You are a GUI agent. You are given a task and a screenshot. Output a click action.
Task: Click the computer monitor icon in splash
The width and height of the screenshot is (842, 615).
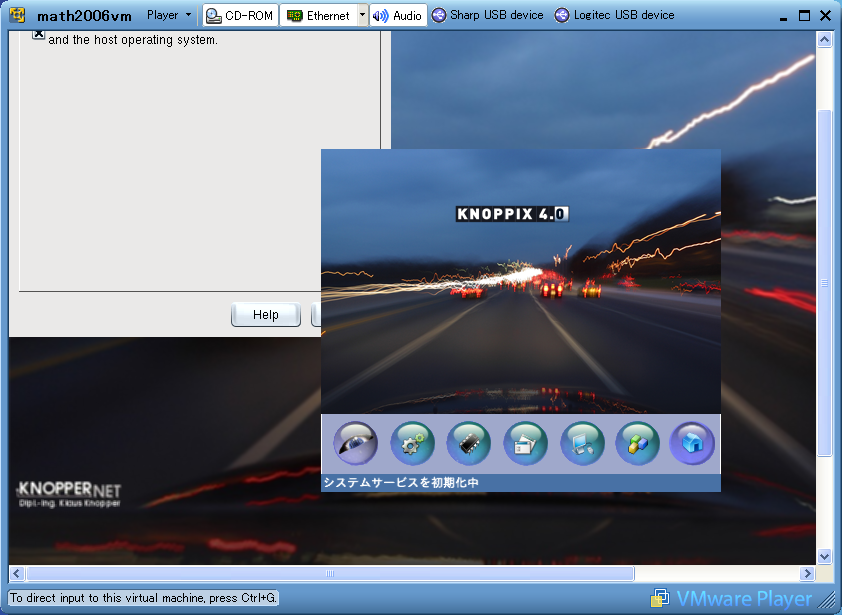click(582, 443)
